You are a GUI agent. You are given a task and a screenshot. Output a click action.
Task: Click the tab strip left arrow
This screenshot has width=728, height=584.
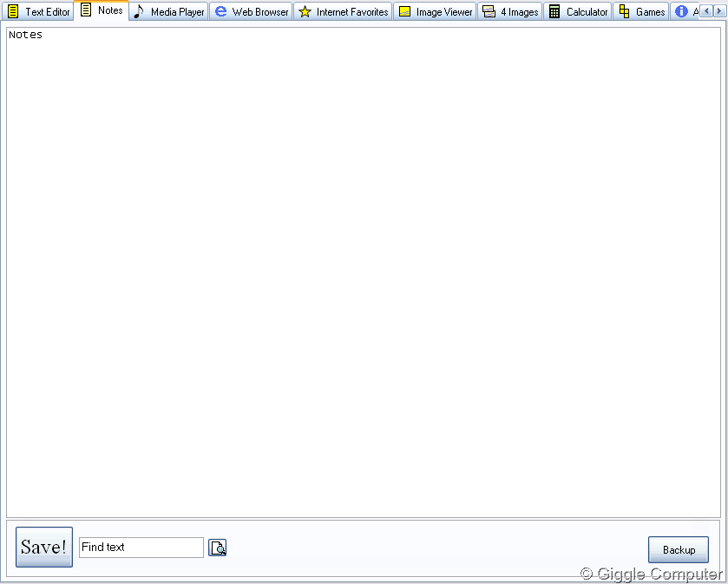pos(706,11)
